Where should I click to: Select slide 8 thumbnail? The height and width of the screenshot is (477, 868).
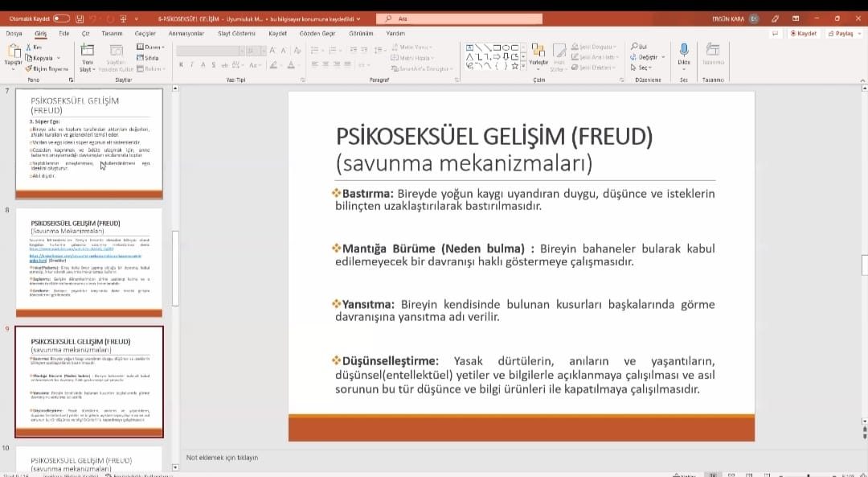tap(89, 262)
